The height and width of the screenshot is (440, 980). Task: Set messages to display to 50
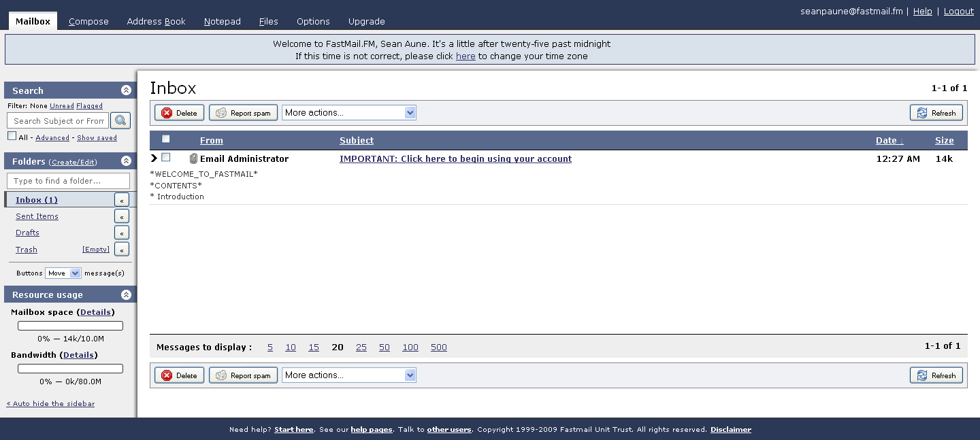(x=385, y=348)
